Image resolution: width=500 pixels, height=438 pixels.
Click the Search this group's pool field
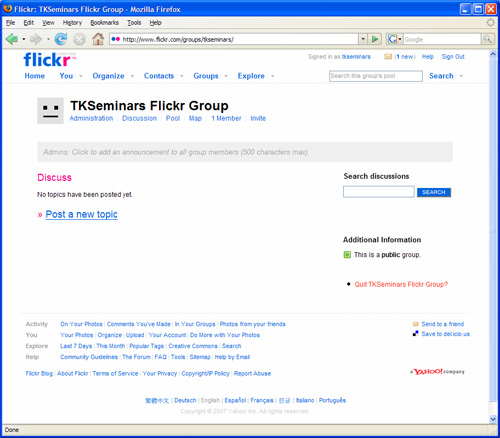376,76
